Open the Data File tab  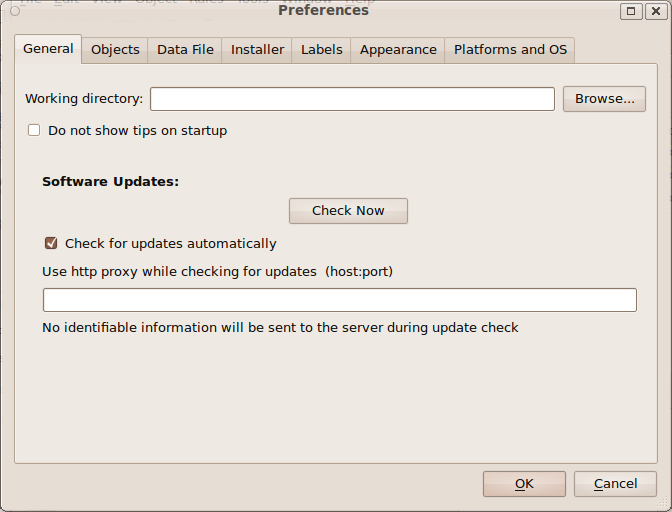pyautogui.click(x=185, y=50)
